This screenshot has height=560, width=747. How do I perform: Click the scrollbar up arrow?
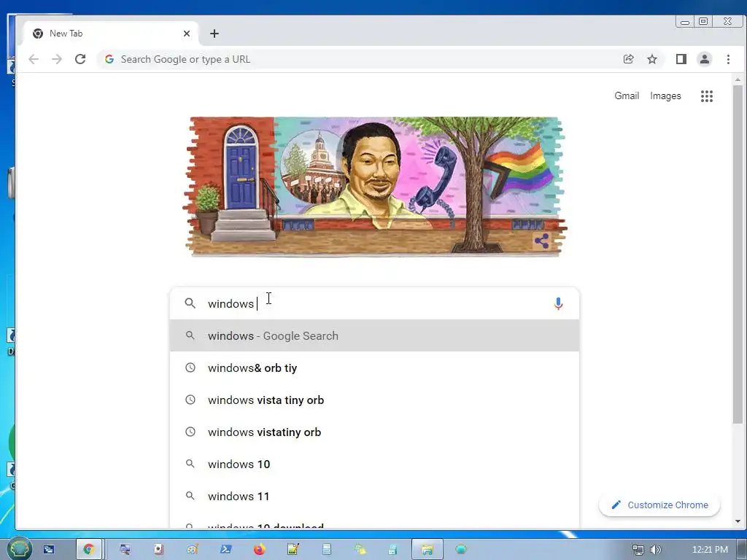click(x=738, y=79)
